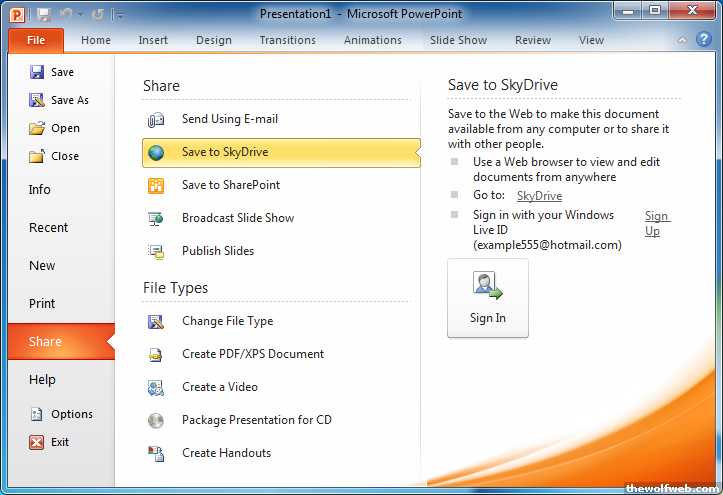This screenshot has width=723, height=495.
Task: Open the Recent menu item
Action: pyautogui.click(x=48, y=228)
